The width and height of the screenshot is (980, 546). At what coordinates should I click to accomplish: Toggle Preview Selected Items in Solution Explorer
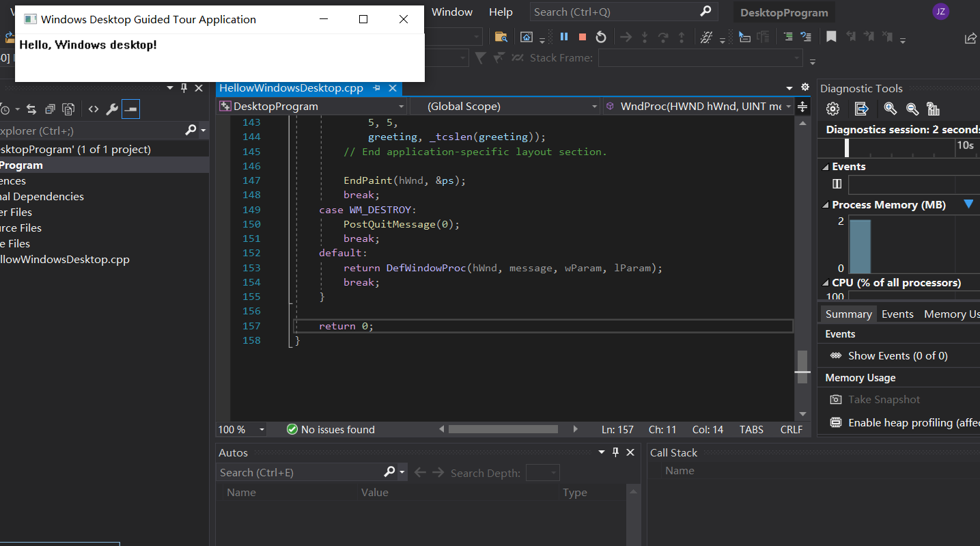tap(130, 108)
